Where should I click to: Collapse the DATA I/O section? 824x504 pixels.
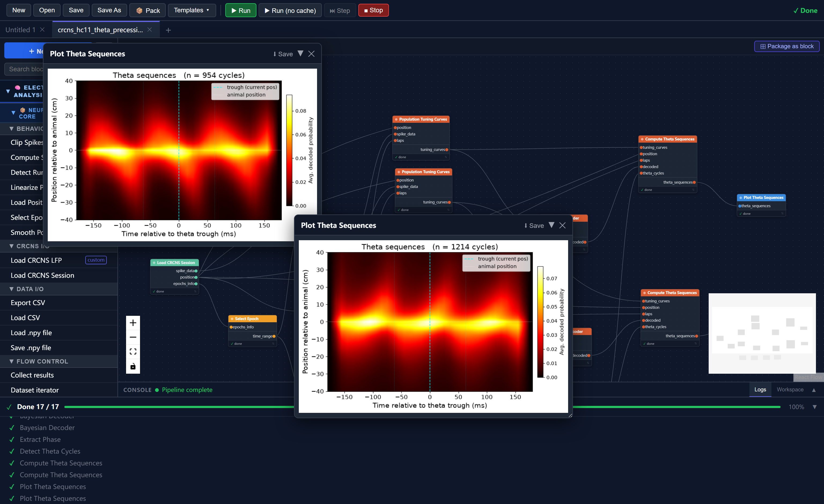11,289
